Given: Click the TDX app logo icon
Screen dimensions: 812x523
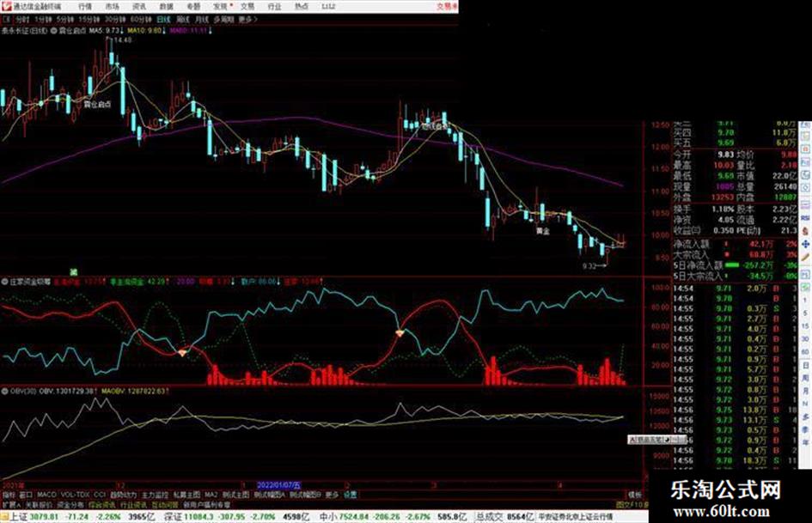Looking at the screenshot, I should [x=6, y=6].
